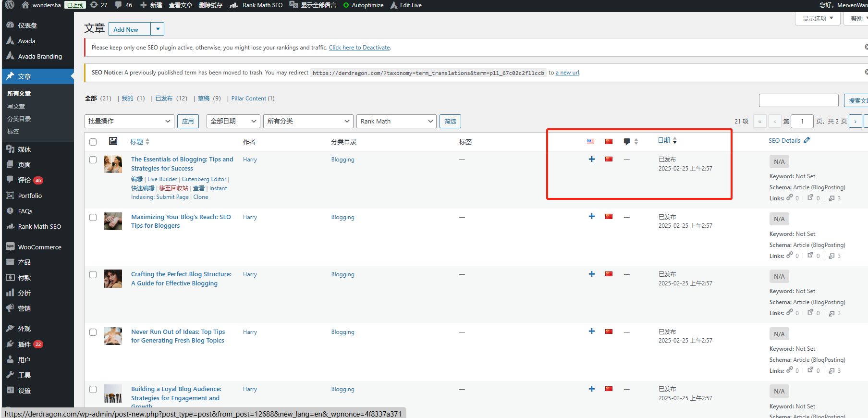868x418 pixels.
Task: Click Chinese flag icon on Maximizing Your Blog's Reach row
Action: pyautogui.click(x=609, y=217)
